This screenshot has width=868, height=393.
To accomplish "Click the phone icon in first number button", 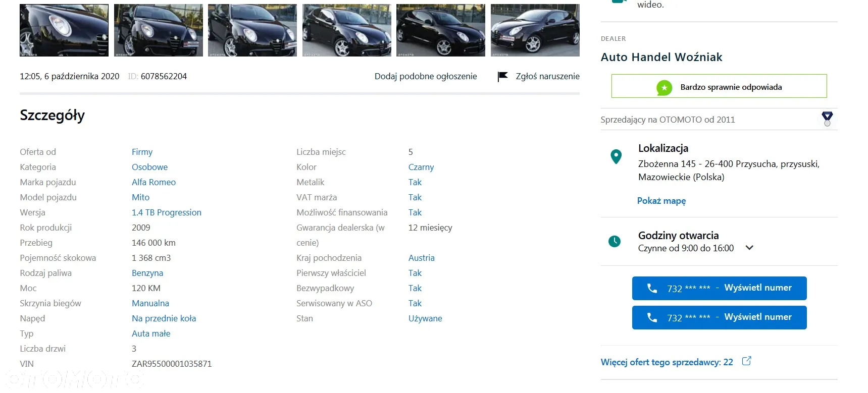I will point(652,288).
